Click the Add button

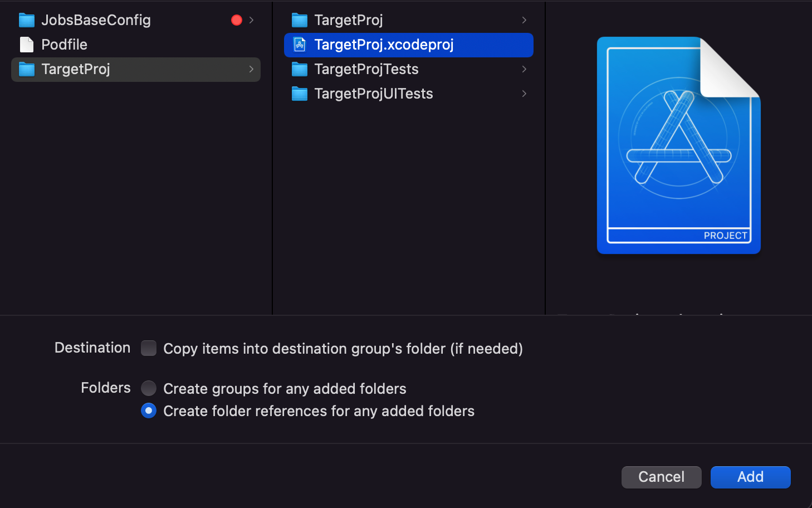click(x=751, y=477)
